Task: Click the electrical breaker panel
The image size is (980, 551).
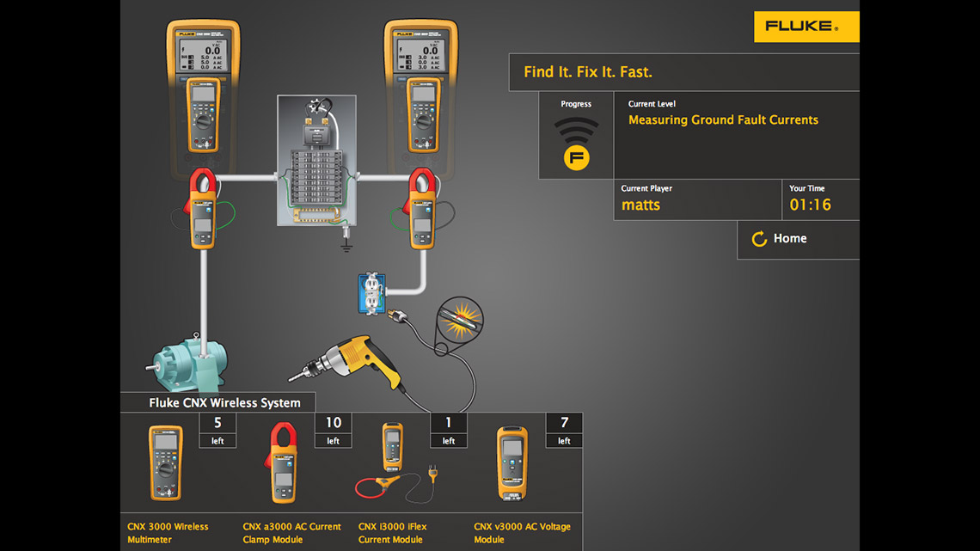Action: point(317,160)
